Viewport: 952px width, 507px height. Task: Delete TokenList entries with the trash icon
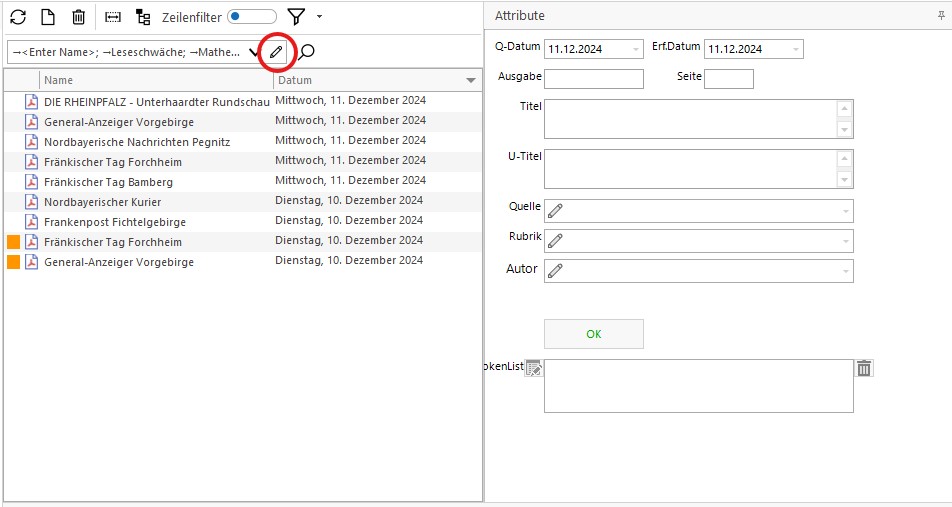tap(865, 368)
